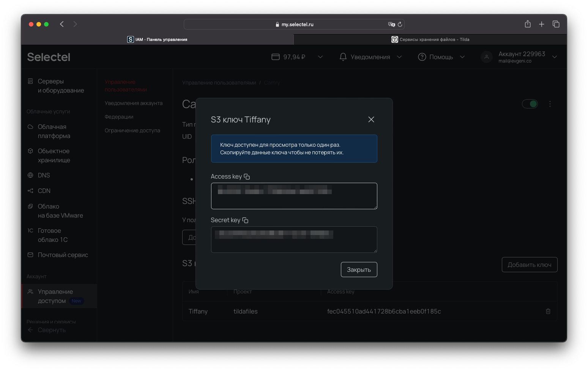The width and height of the screenshot is (588, 370).
Task: Open a new Safari tab
Action: [x=542, y=24]
